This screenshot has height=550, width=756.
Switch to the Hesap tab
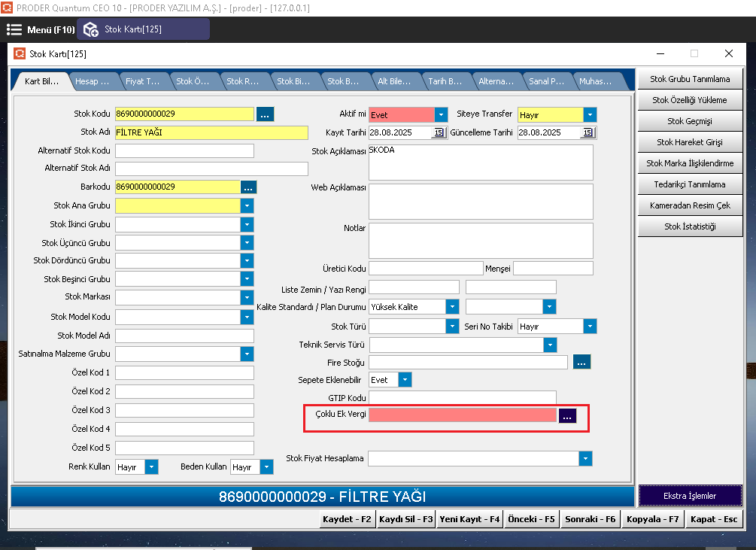coord(92,81)
